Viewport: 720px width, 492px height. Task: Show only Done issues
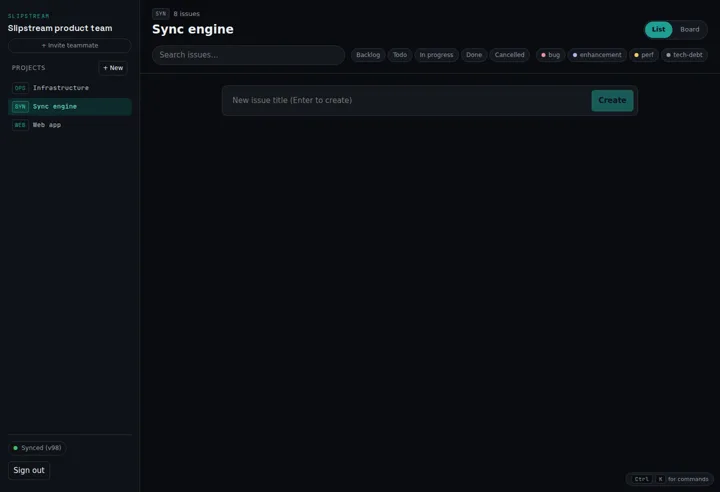[474, 55]
